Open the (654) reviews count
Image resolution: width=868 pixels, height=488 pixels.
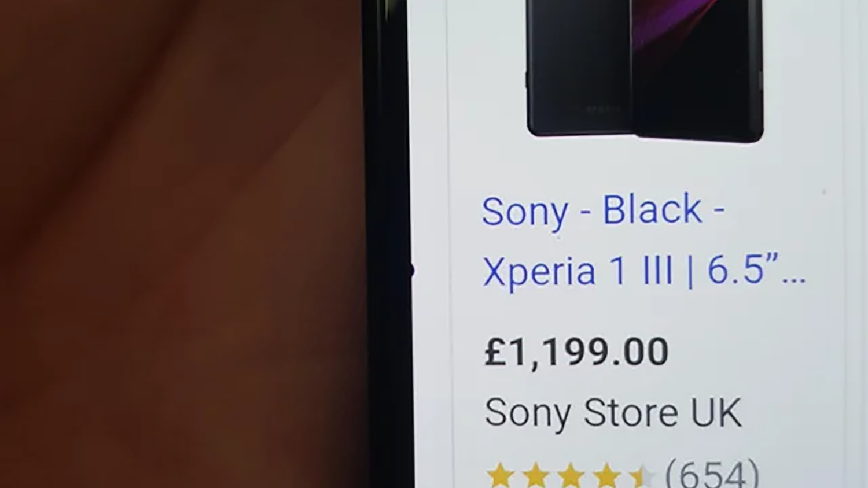point(712,473)
